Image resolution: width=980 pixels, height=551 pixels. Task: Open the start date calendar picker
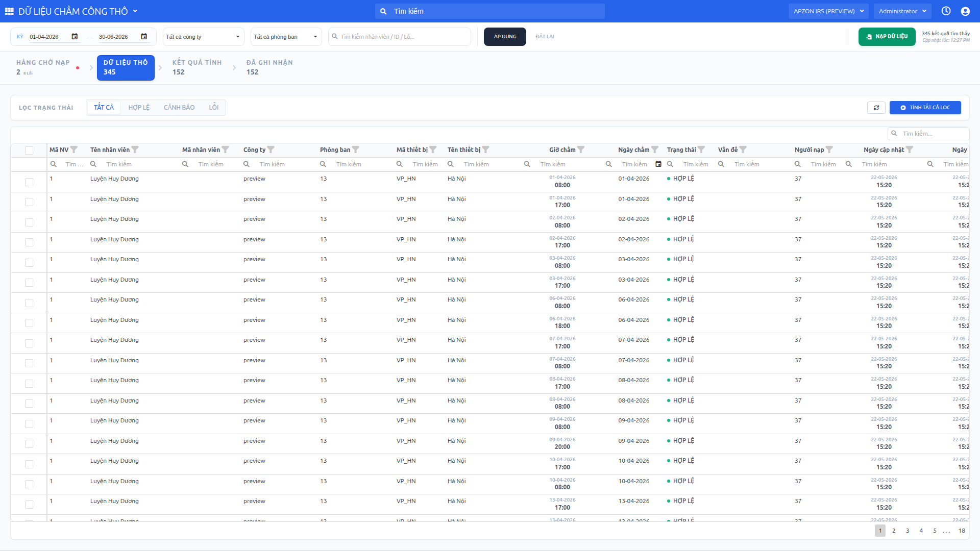coord(75,37)
